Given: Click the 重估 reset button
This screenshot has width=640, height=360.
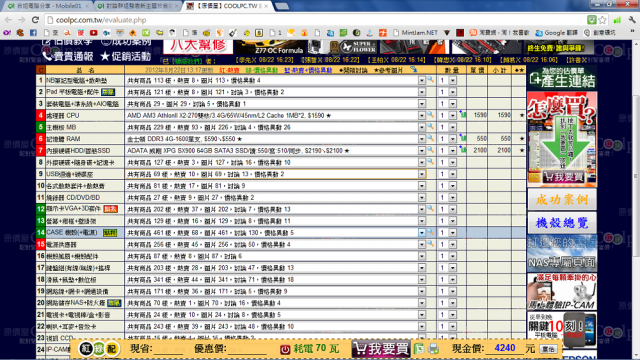Looking at the screenshot, I should click(x=548, y=349).
